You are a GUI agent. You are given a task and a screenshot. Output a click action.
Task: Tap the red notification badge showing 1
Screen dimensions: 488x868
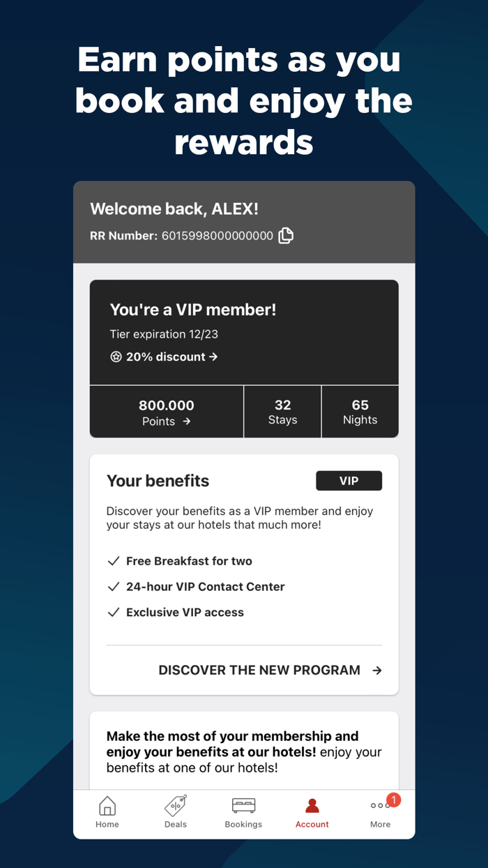[x=394, y=800]
